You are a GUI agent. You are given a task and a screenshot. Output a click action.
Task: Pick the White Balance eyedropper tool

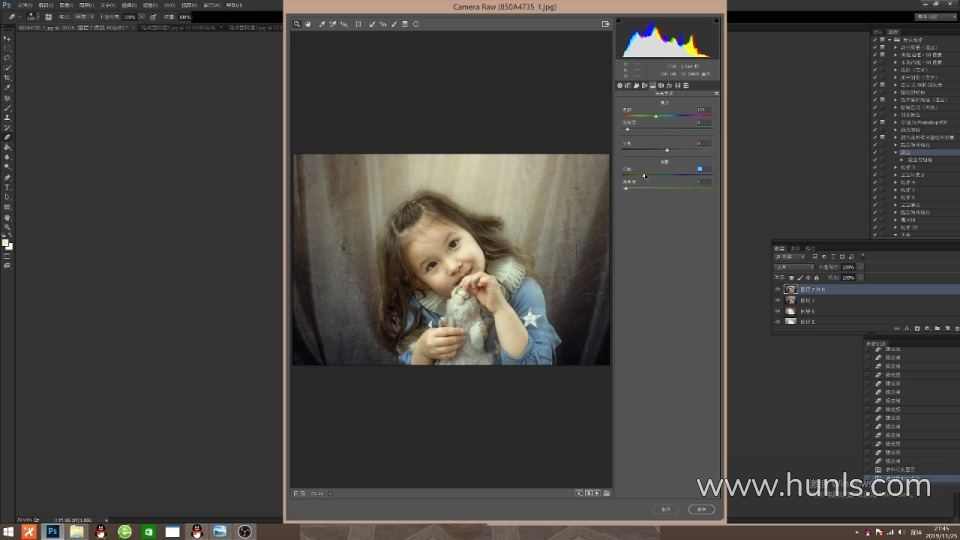click(322, 24)
